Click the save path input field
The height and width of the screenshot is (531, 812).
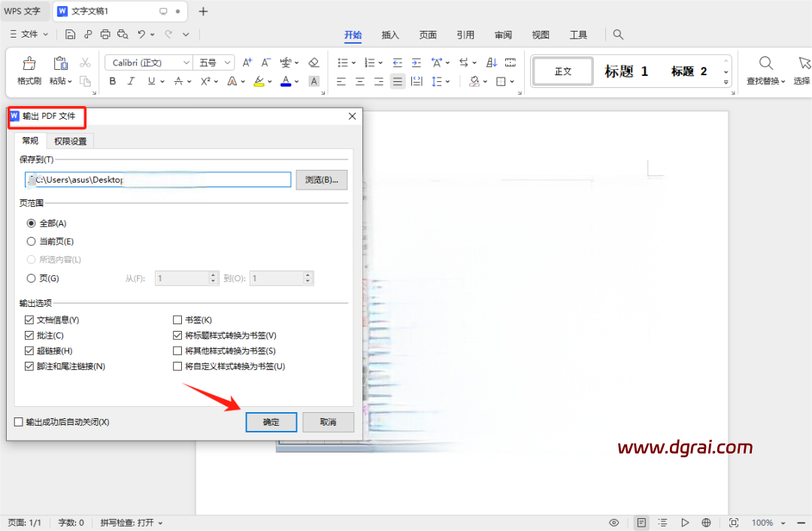click(x=158, y=180)
